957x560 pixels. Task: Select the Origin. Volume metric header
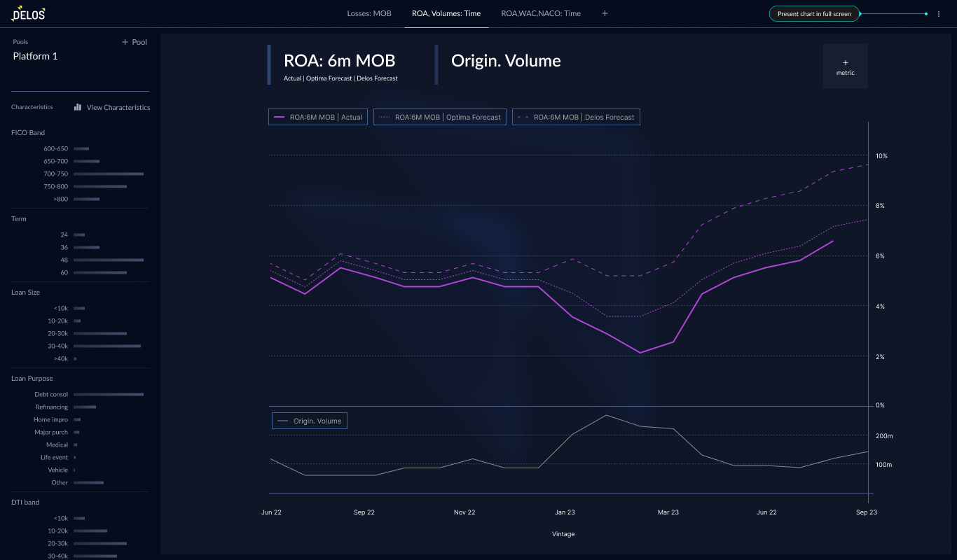pyautogui.click(x=506, y=61)
